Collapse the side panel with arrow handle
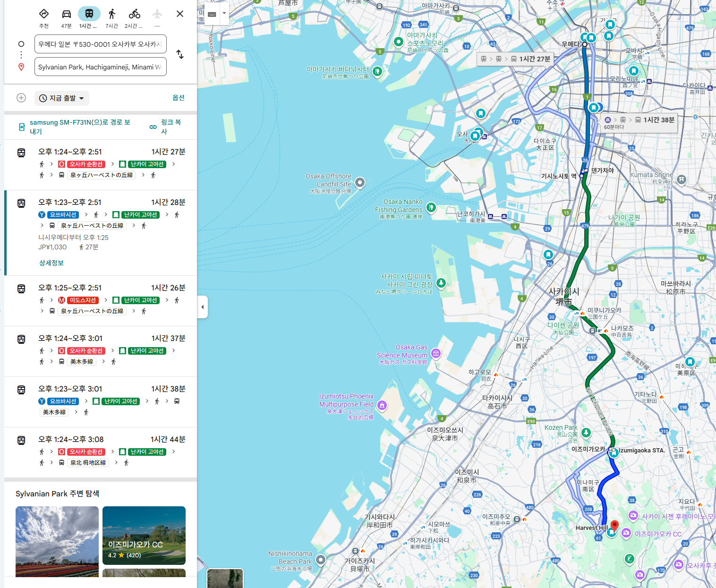Screen dimensions: 716x588 point(203,307)
